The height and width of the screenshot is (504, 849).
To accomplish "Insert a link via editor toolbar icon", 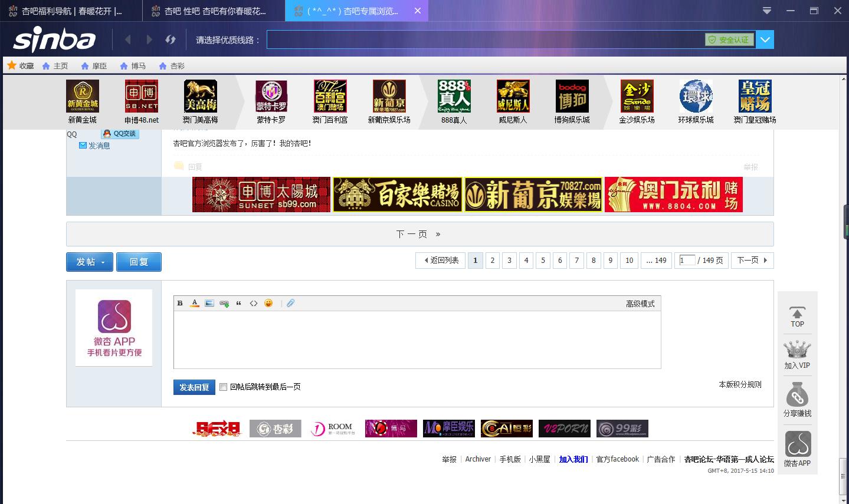I will [x=224, y=304].
